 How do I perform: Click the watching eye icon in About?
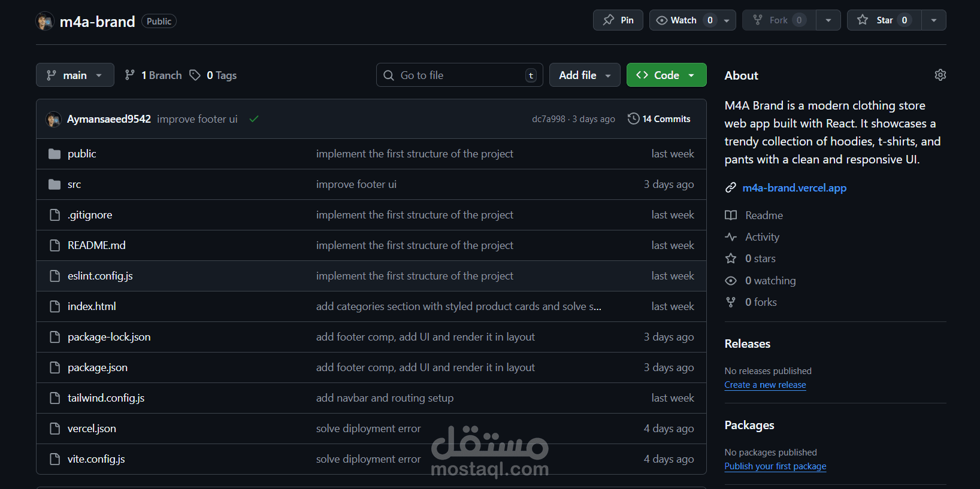pos(731,281)
